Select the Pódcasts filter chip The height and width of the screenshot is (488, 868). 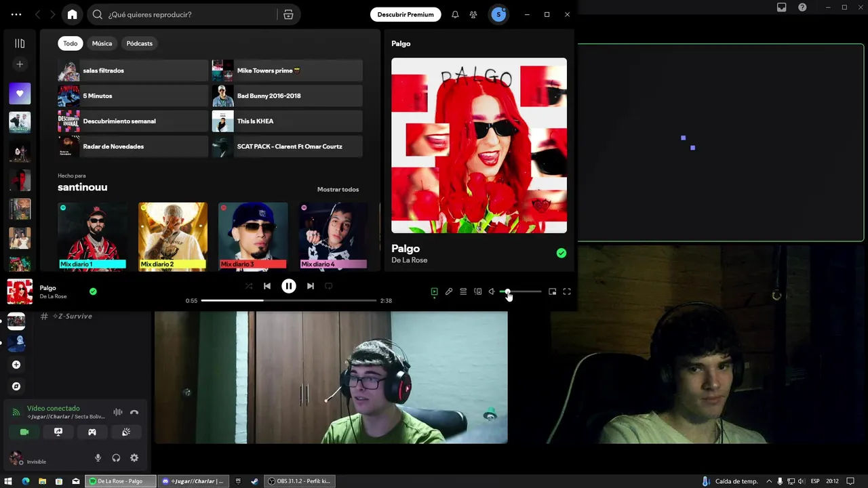point(139,43)
